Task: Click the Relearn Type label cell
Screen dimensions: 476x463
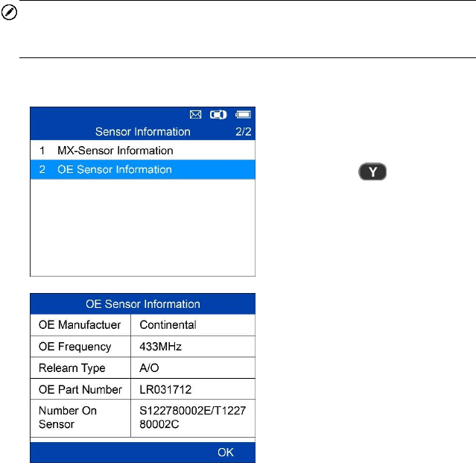Action: [80, 368]
